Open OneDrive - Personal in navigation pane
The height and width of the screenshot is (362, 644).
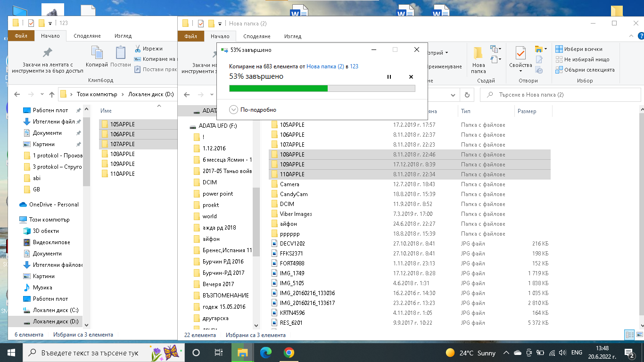pos(50,205)
